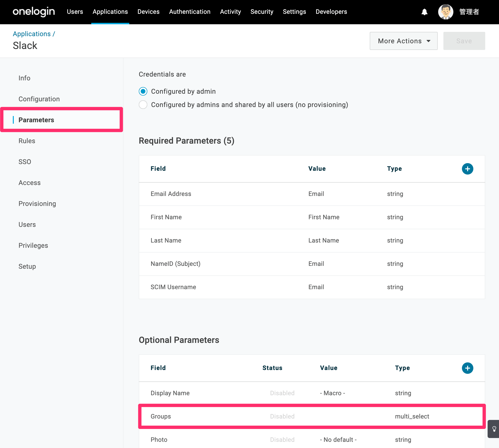This screenshot has width=499, height=448.
Task: Open the Last Name parameter row
Action: click(x=312, y=240)
